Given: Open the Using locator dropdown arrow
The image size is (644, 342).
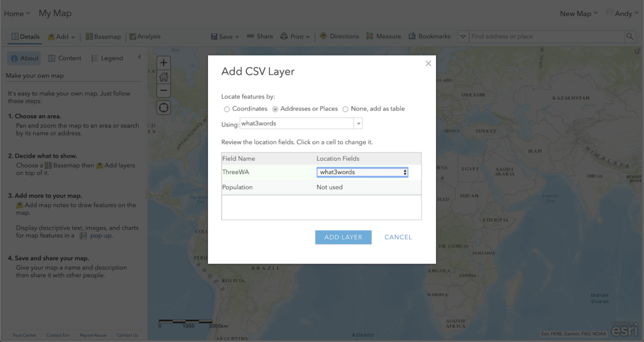Looking at the screenshot, I should (x=358, y=123).
